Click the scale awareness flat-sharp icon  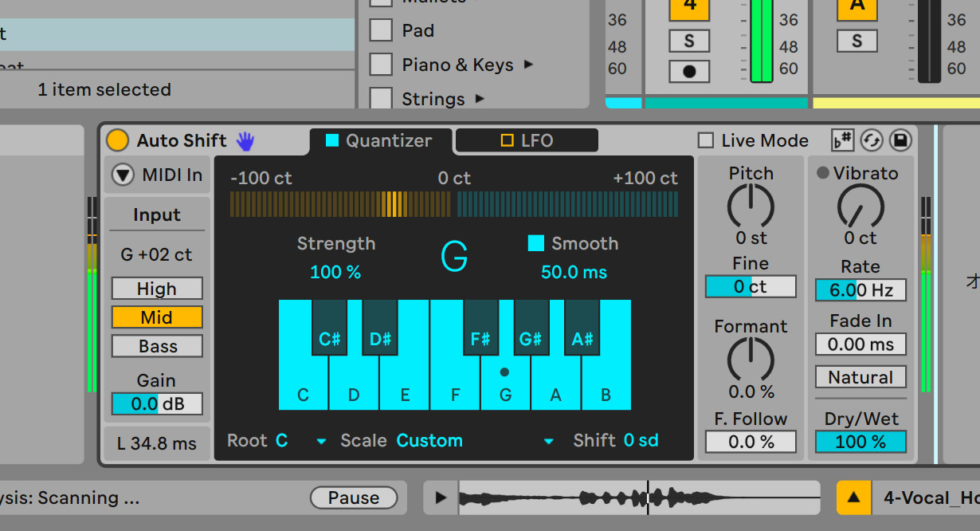[843, 140]
